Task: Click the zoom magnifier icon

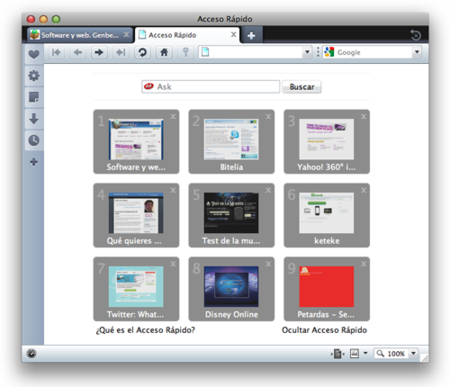Action: pos(380,353)
